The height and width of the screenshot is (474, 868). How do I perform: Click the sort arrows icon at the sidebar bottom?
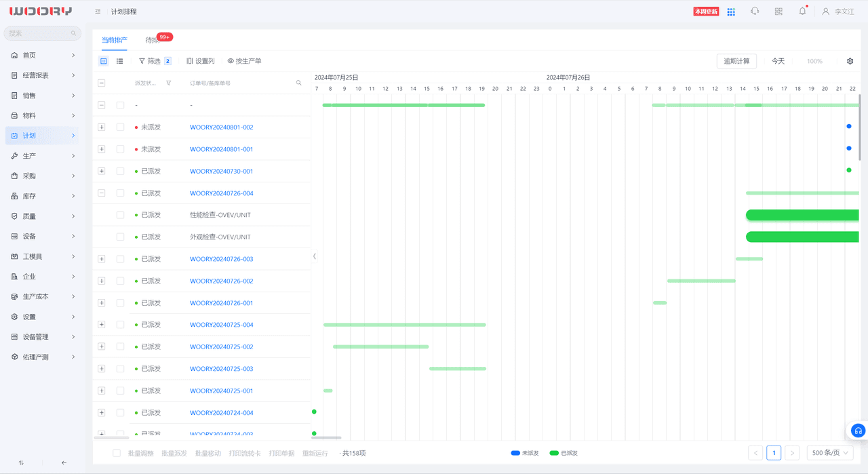click(21, 462)
